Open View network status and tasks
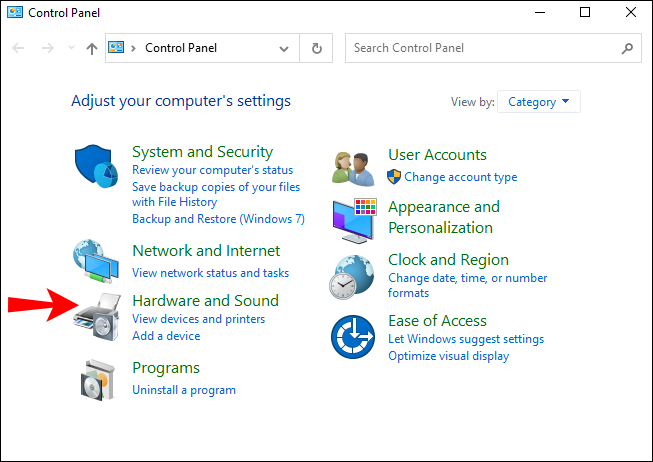The image size is (653, 462). pyautogui.click(x=210, y=273)
